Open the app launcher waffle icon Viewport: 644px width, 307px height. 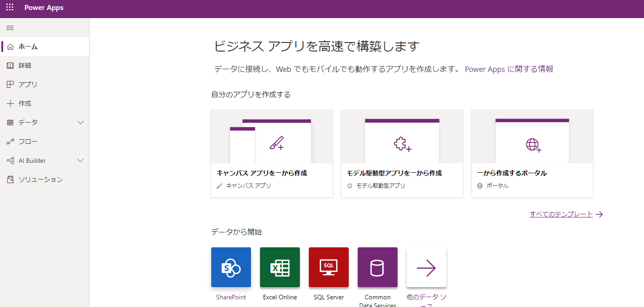[x=9, y=8]
